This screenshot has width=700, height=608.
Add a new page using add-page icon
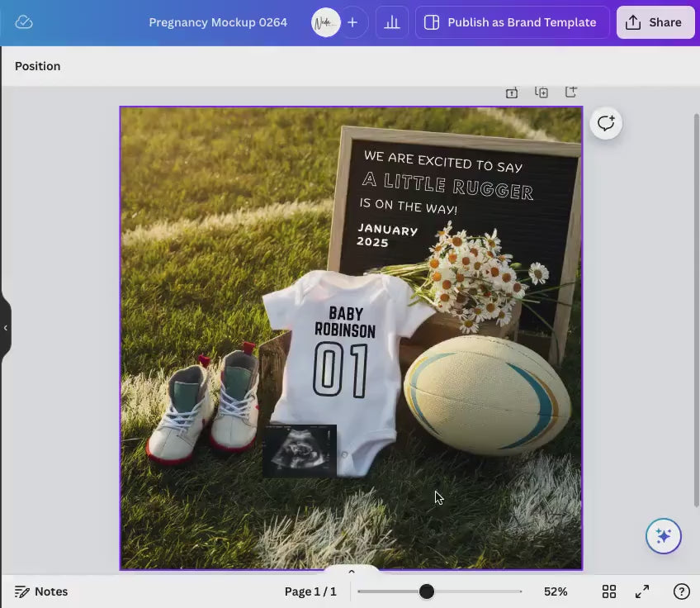click(x=570, y=93)
